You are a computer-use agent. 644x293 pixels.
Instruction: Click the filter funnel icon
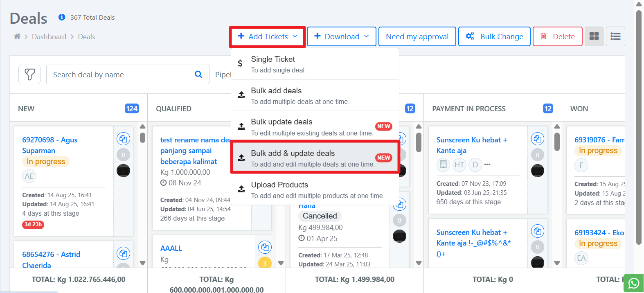29,74
